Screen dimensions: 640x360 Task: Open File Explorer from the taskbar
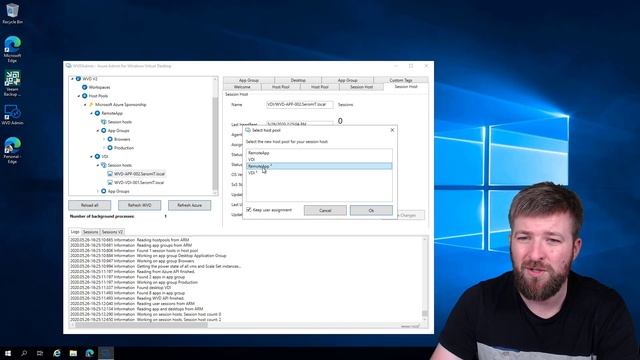coord(73,353)
